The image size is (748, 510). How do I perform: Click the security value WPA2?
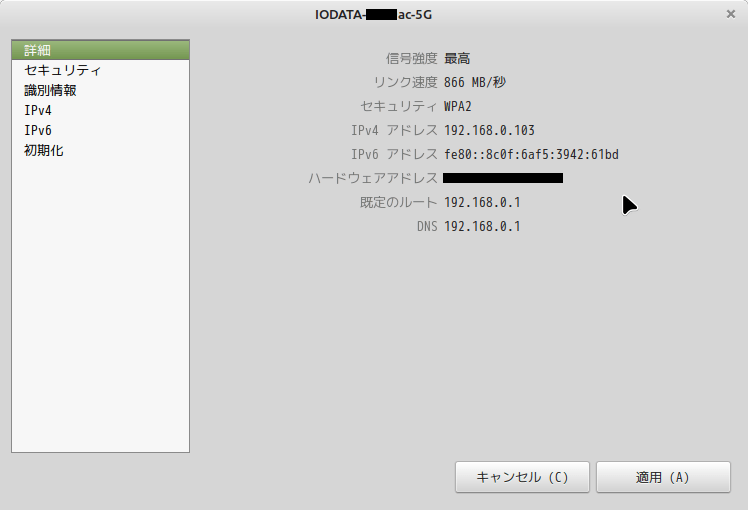pos(457,106)
